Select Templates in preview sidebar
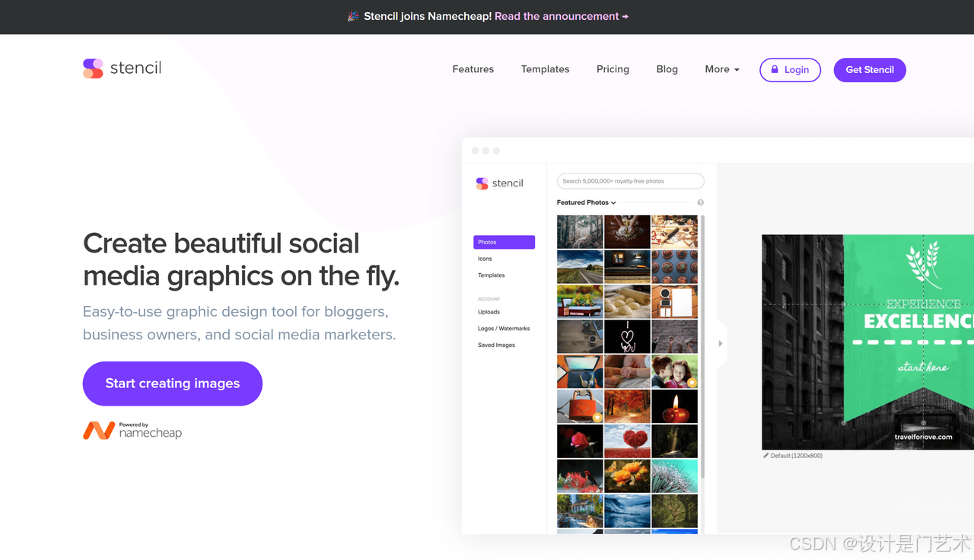Screen dimensions: 974x560 click(492, 275)
